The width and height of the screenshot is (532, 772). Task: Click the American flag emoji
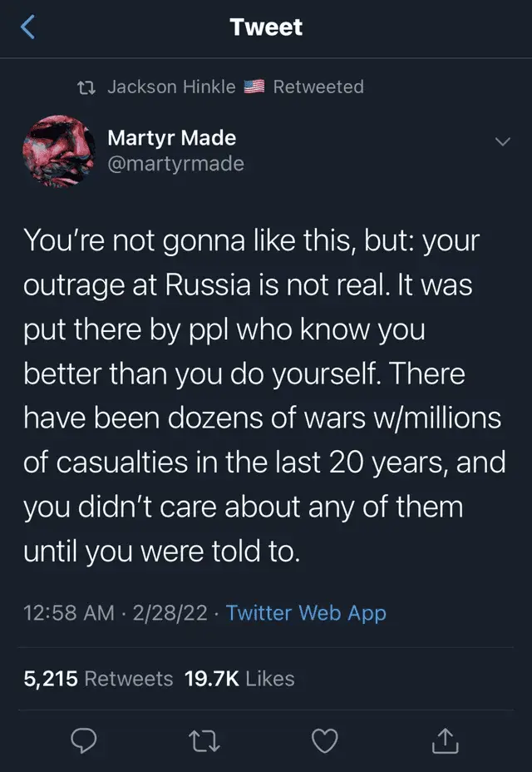[254, 87]
